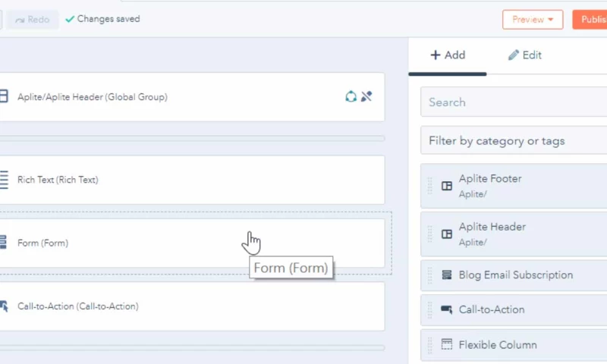Click drag handle of Blog Email Subscription

pyautogui.click(x=429, y=275)
